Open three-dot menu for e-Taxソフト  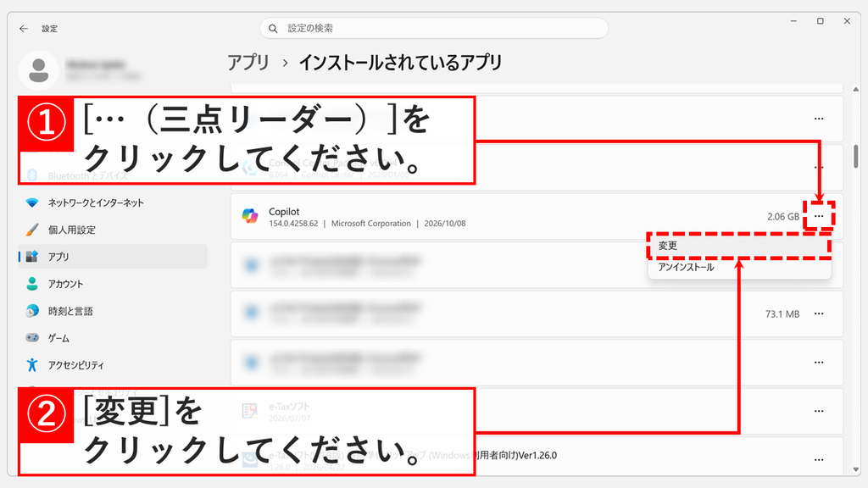(819, 411)
